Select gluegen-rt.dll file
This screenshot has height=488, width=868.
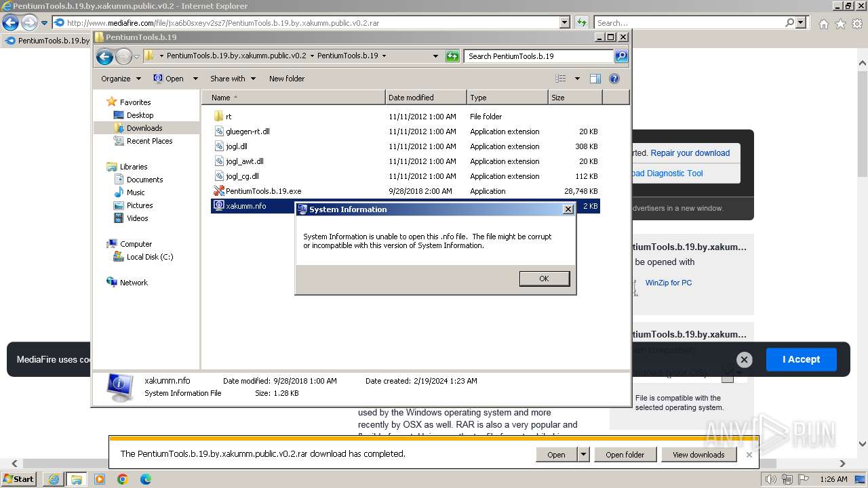(248, 131)
